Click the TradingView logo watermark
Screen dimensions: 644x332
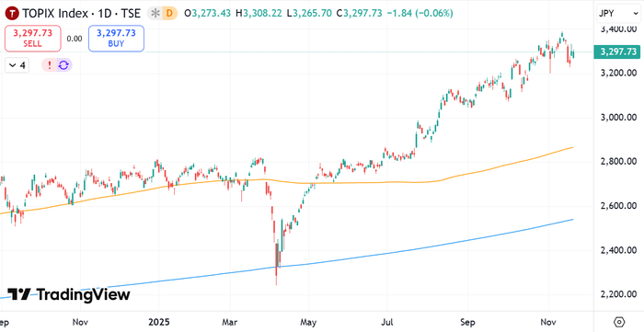(x=69, y=294)
